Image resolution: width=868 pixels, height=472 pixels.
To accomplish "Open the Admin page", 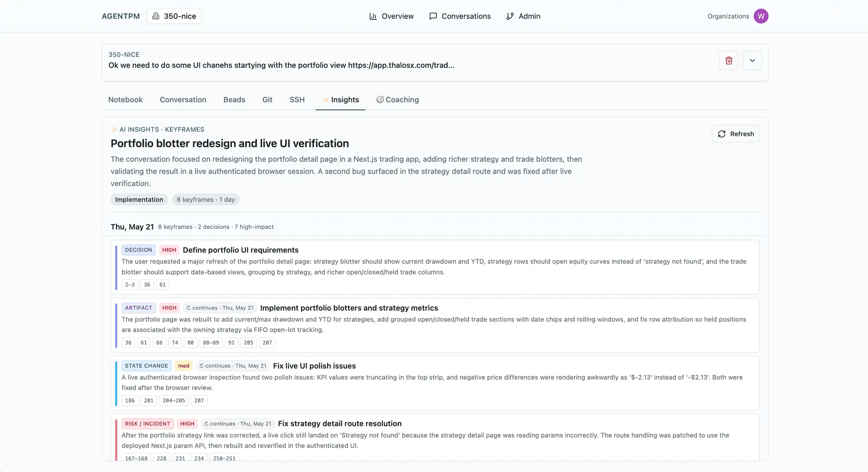I will click(523, 16).
